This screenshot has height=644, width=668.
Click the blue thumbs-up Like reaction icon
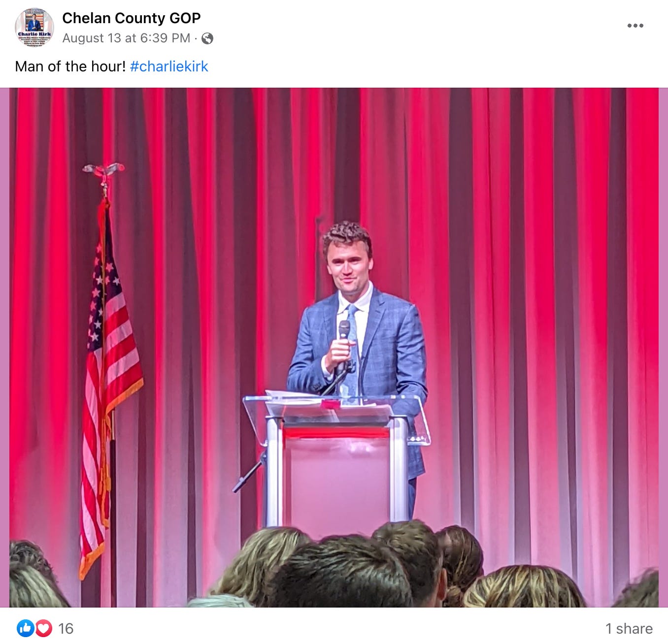[25, 628]
